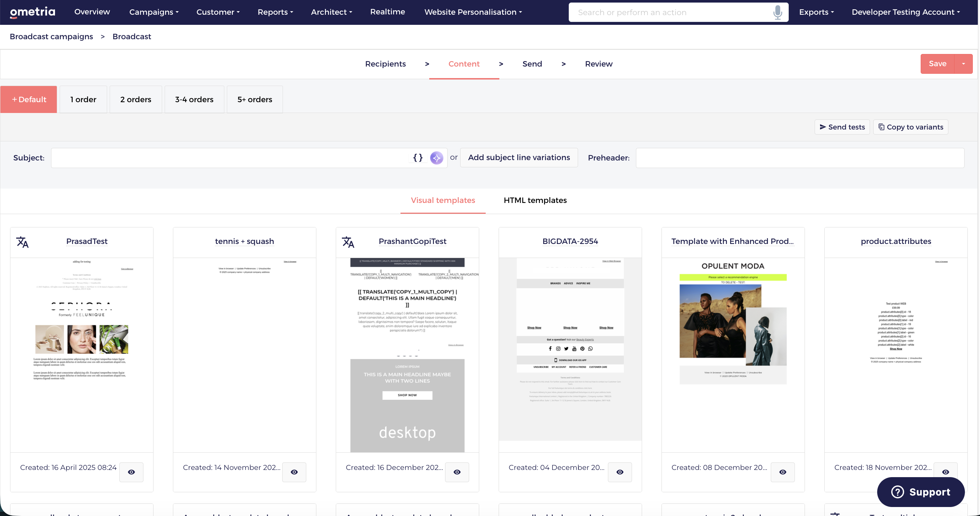Preview the Template with Enhanced Prod eye icon

[x=783, y=472]
